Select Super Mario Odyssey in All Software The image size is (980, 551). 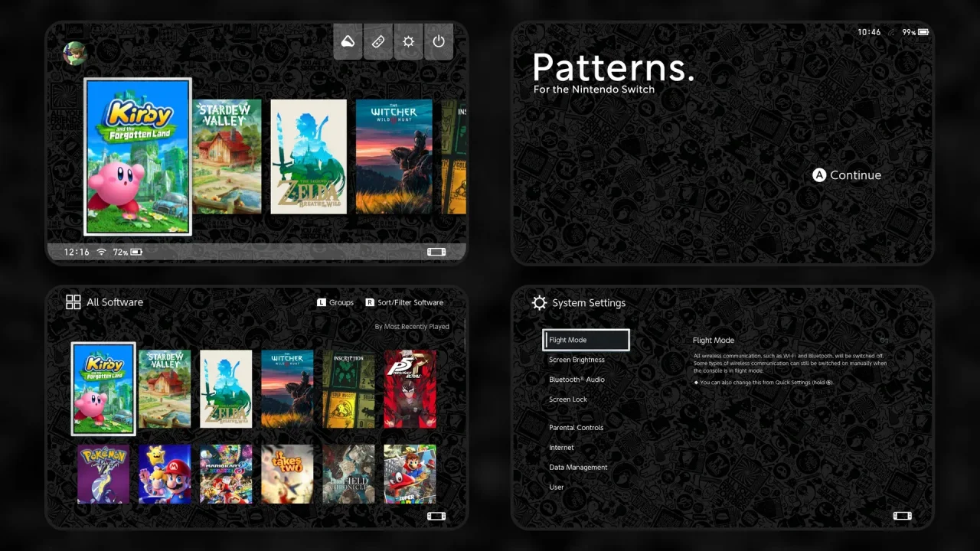[x=410, y=474]
